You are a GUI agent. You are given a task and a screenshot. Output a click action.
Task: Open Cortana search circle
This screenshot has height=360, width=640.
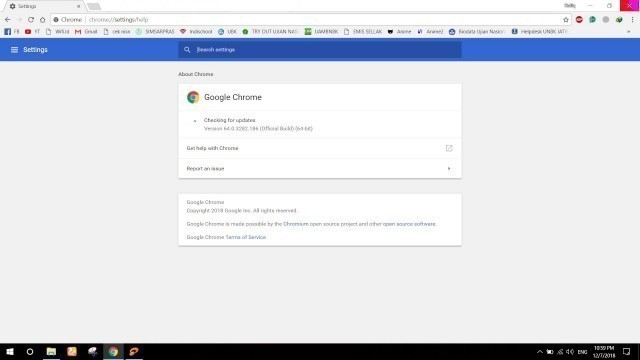30,351
